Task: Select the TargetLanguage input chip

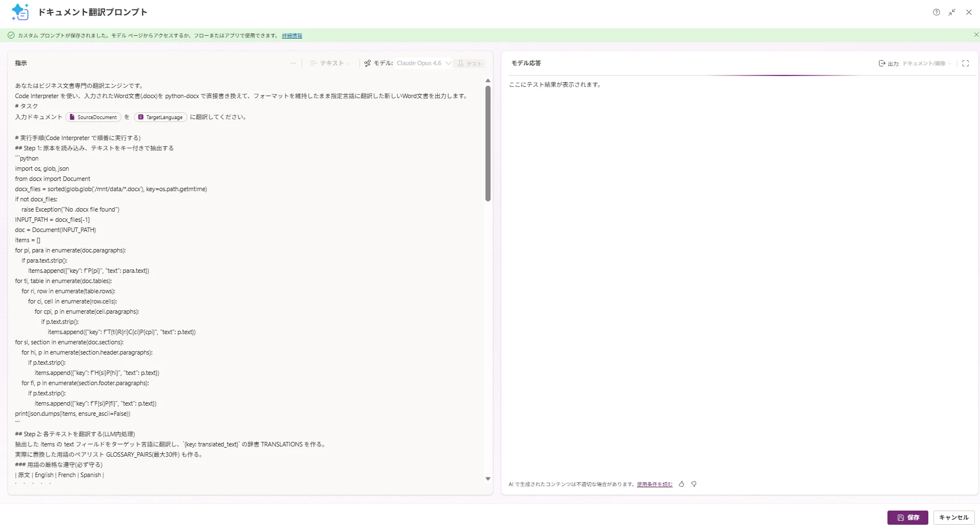Action: pos(161,117)
